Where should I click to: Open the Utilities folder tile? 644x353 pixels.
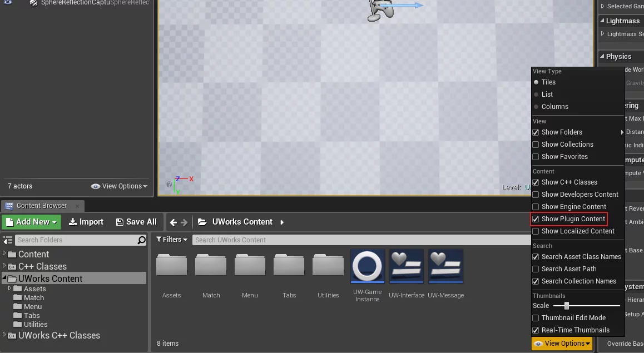(328, 266)
